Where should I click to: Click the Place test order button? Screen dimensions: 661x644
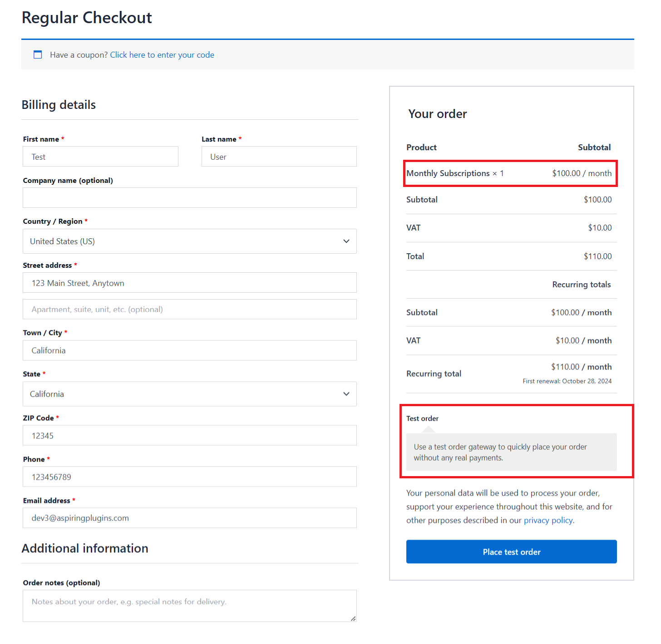click(x=511, y=551)
